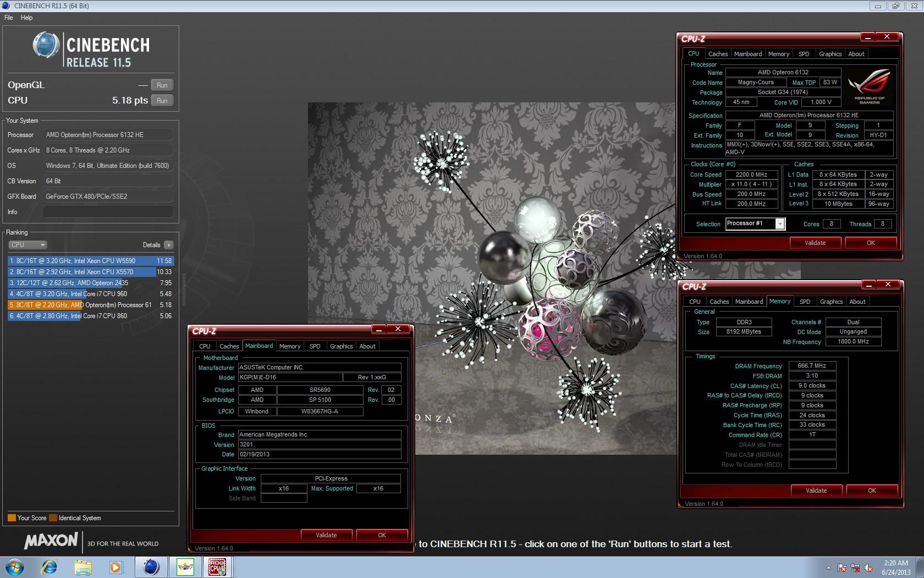Click Validate in the CPU-Z CPU window
This screenshot has height=578, width=924.
point(815,243)
